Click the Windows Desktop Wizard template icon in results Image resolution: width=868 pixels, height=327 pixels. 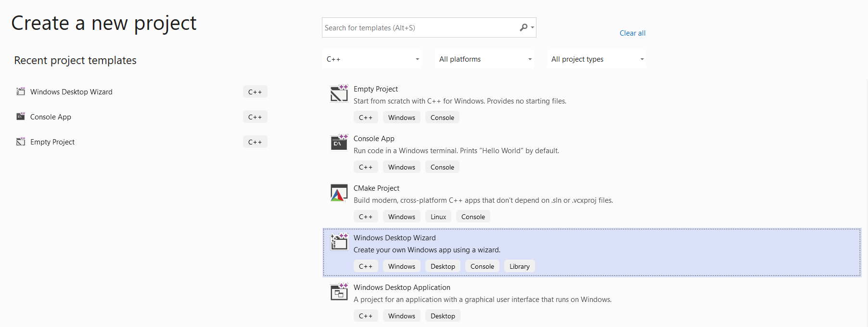pos(339,242)
